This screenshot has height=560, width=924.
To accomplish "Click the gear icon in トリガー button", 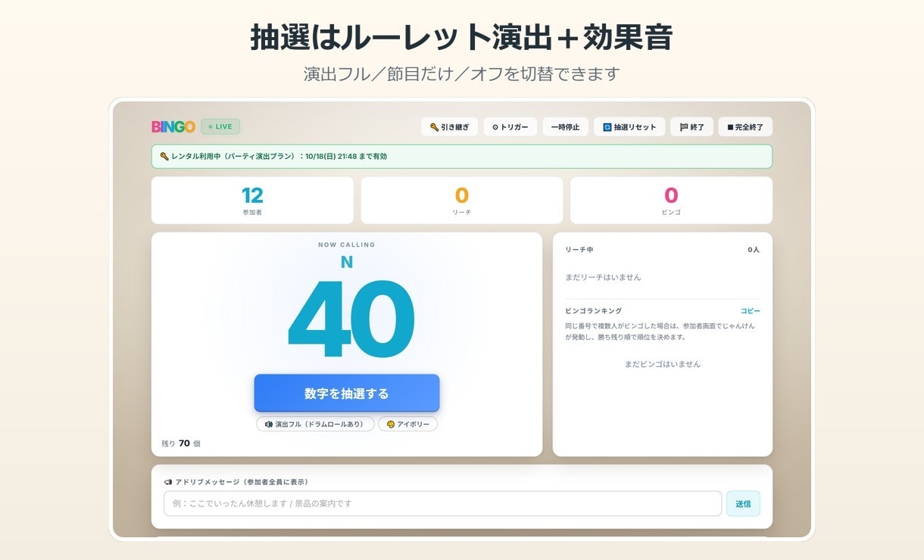I will (x=495, y=127).
